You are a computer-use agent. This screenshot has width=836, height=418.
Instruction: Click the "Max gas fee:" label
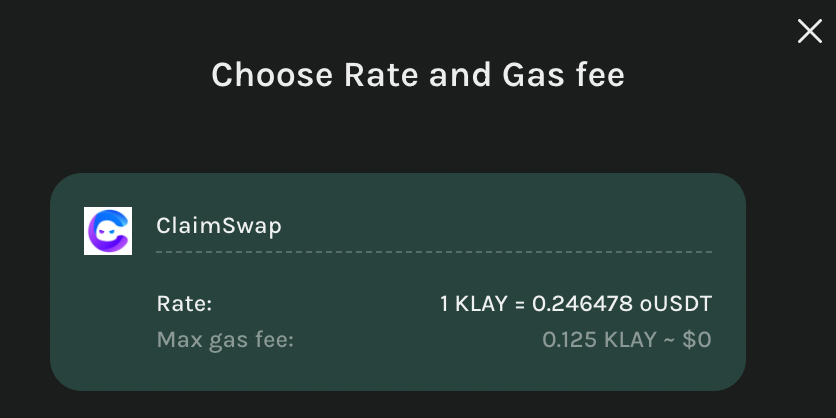click(225, 340)
